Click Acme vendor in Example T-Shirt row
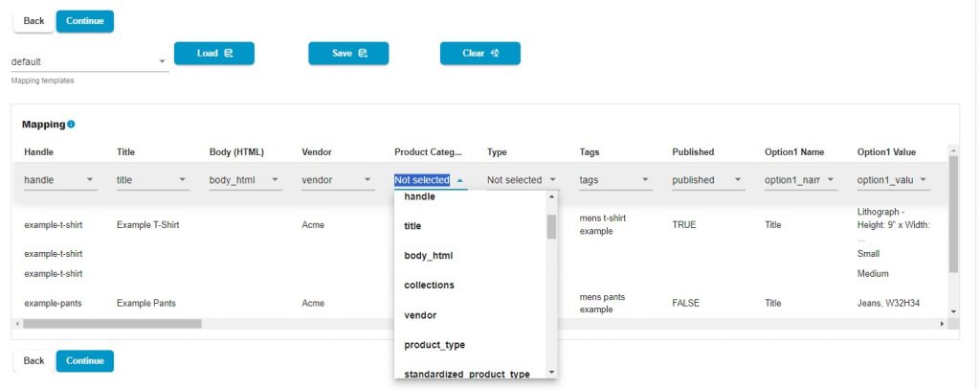This screenshot has width=980, height=390. [313, 225]
